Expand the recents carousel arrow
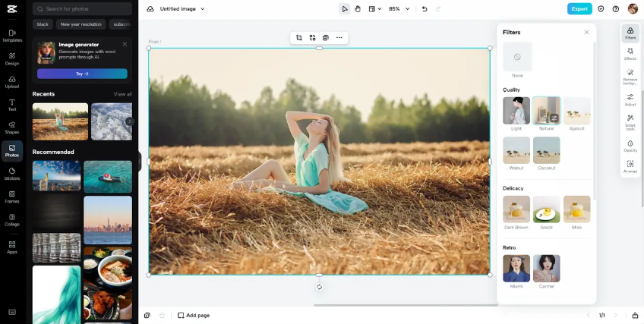This screenshot has width=644, height=324. coord(129,121)
